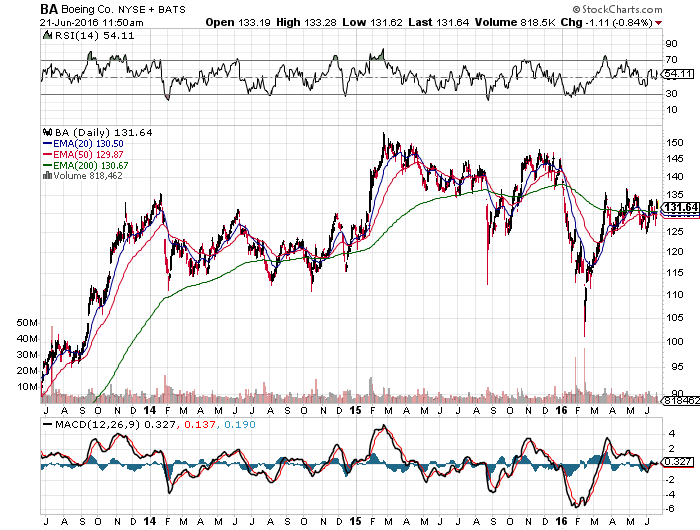This screenshot has width=700, height=530.
Task: Click the candlestick icon beside BA (Daily)
Action: (x=47, y=132)
